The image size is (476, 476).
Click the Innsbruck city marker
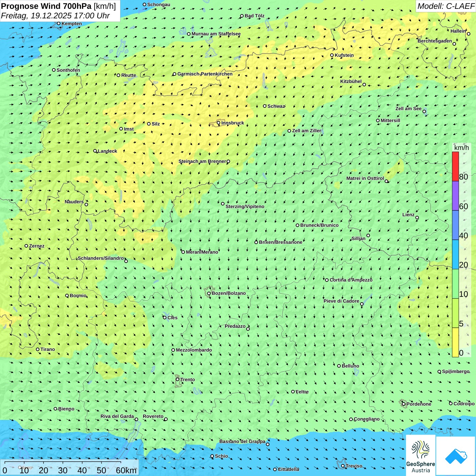click(x=219, y=123)
